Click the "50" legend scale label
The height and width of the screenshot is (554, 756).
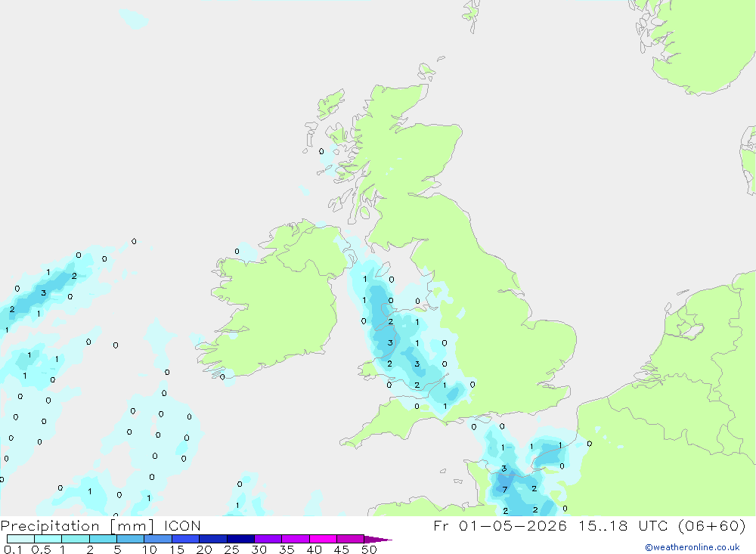click(370, 549)
